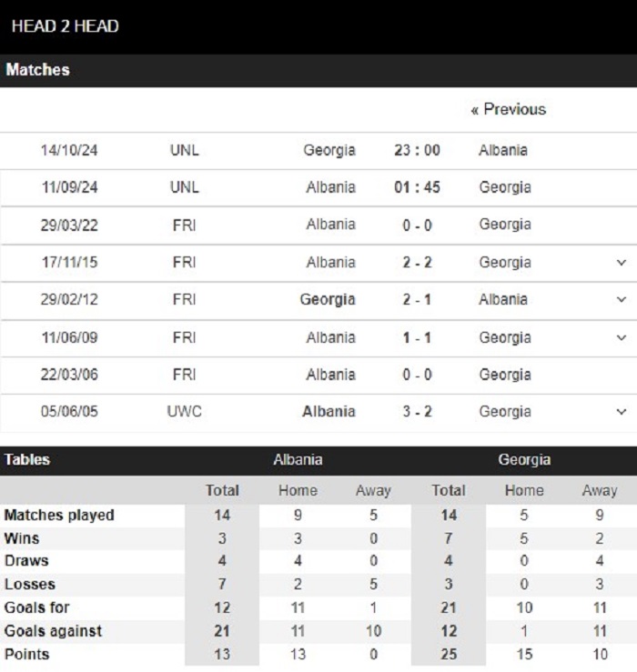This screenshot has width=637, height=672.
Task: Click the HEAD 2 HEAD title
Action: pyautogui.click(x=66, y=26)
